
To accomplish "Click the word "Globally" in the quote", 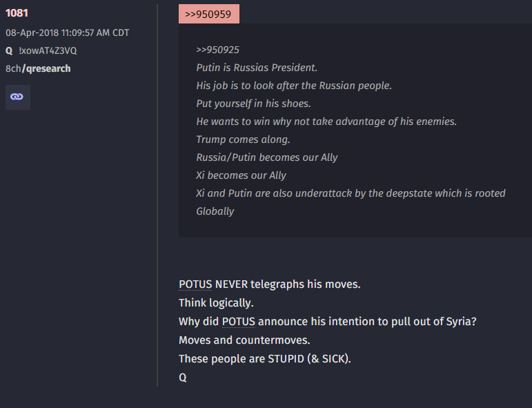I will 215,211.
